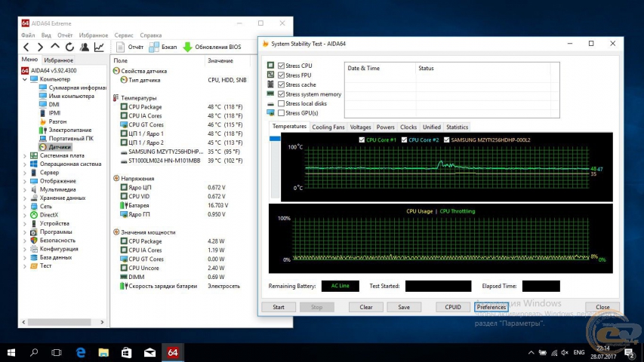Switch to the Voltages tab
The width and height of the screenshot is (644, 362).
coord(360,127)
